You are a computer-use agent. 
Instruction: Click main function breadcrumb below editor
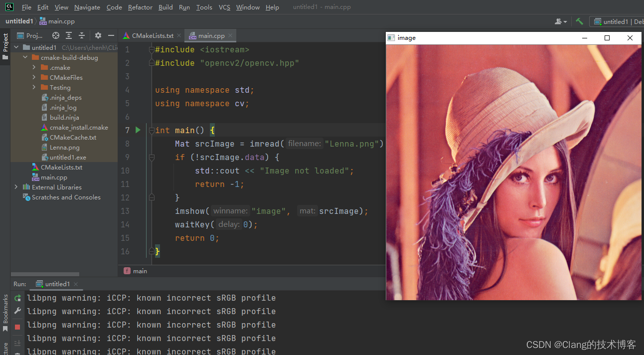[x=136, y=271]
